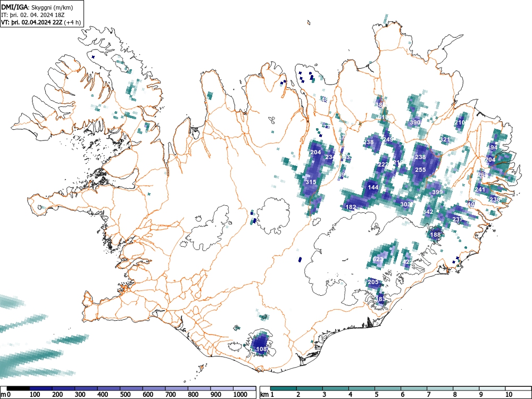
Task: Click the 'm 0' legend label
Action: point(6,395)
